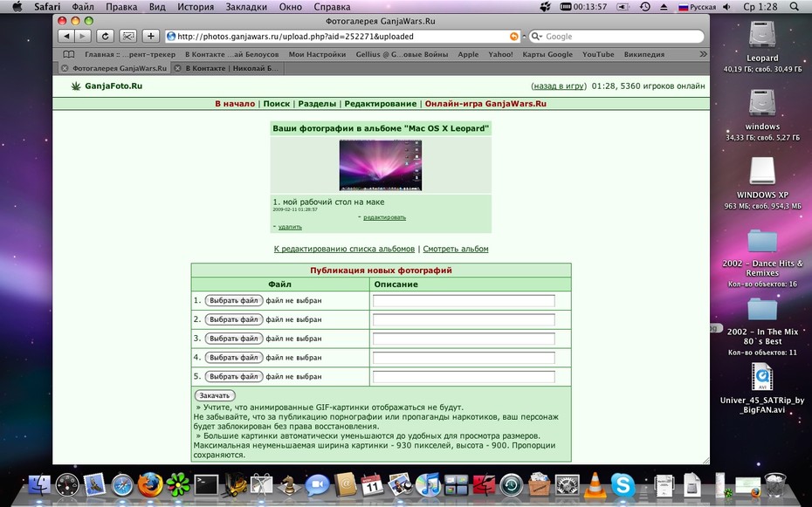
Task: Open the Файл menu
Action: pyautogui.click(x=83, y=7)
